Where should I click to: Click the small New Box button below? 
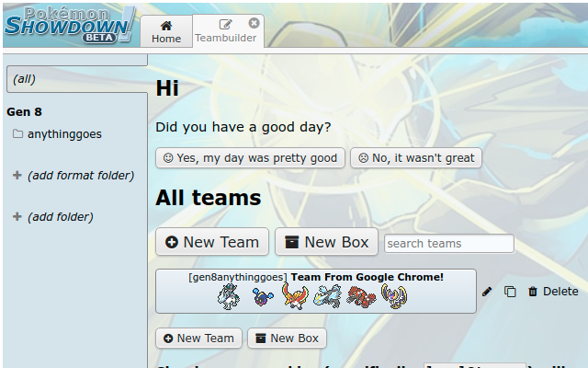pyautogui.click(x=287, y=339)
